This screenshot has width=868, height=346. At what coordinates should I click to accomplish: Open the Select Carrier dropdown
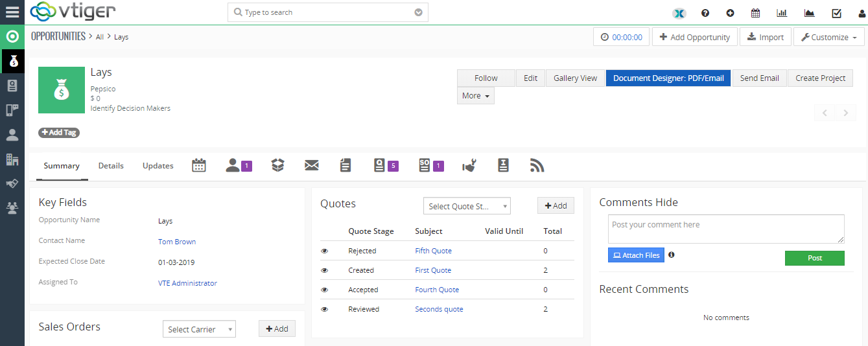(x=199, y=329)
